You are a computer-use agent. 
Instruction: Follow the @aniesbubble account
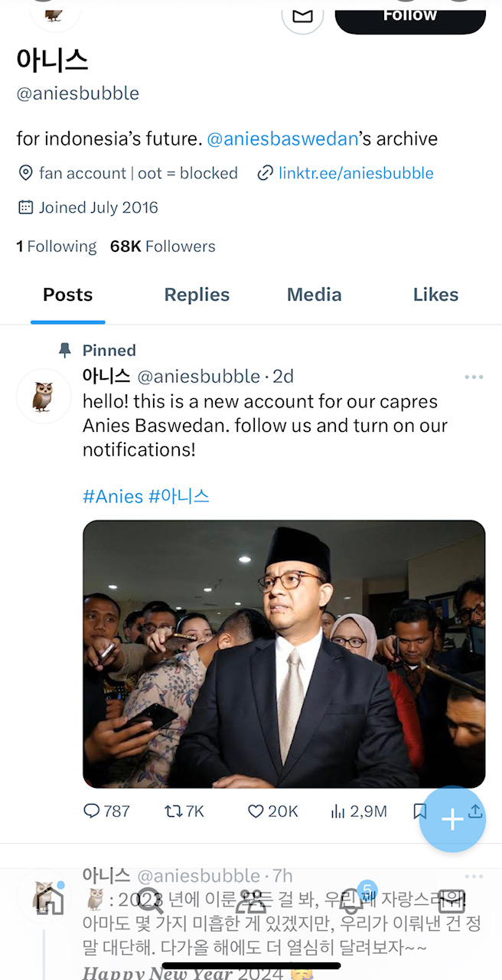410,16
